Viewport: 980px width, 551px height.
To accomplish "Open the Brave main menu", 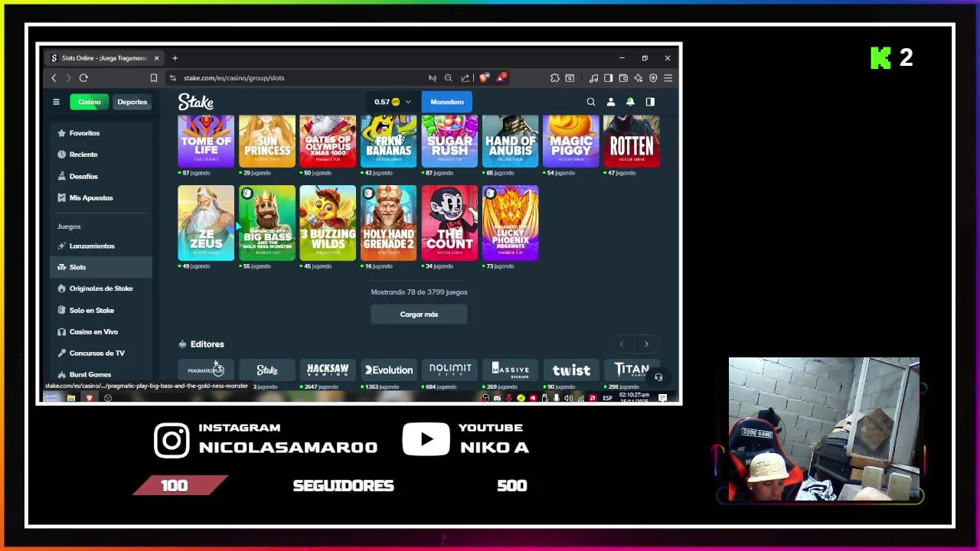I will coord(668,78).
